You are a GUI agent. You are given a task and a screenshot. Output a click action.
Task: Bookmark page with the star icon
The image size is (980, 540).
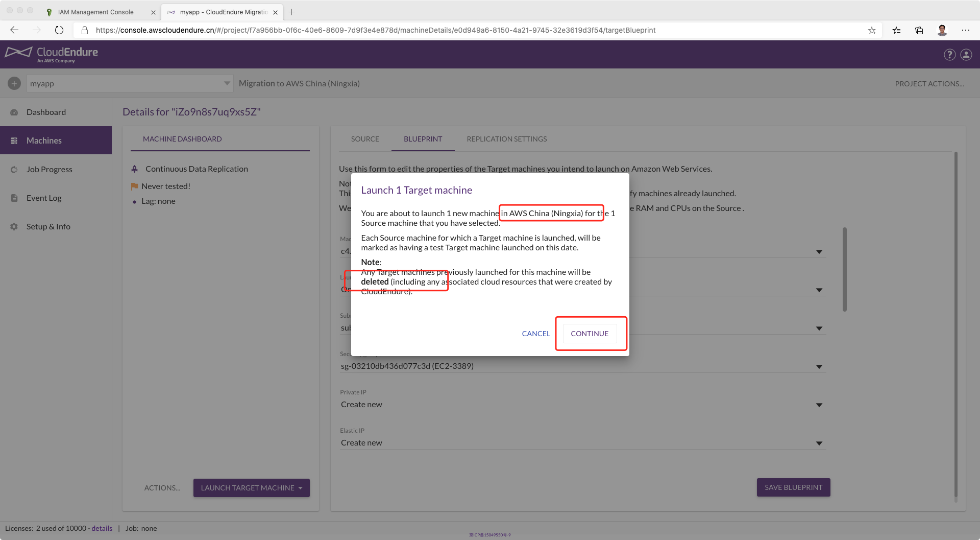pos(872,30)
